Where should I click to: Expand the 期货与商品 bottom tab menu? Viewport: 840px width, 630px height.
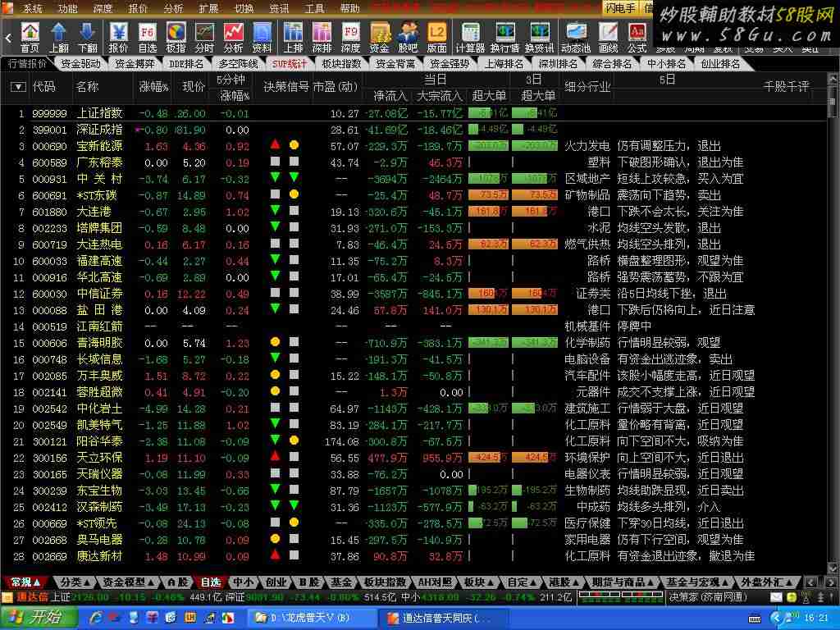click(x=623, y=582)
